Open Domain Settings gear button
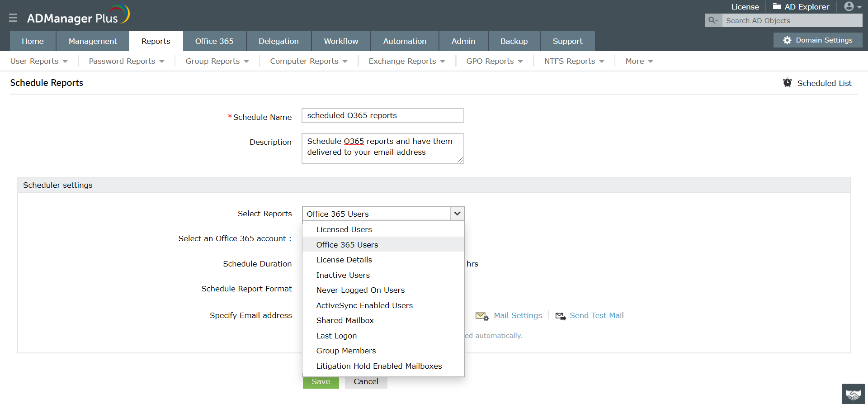Image resolution: width=868 pixels, height=414 pixels. click(818, 40)
